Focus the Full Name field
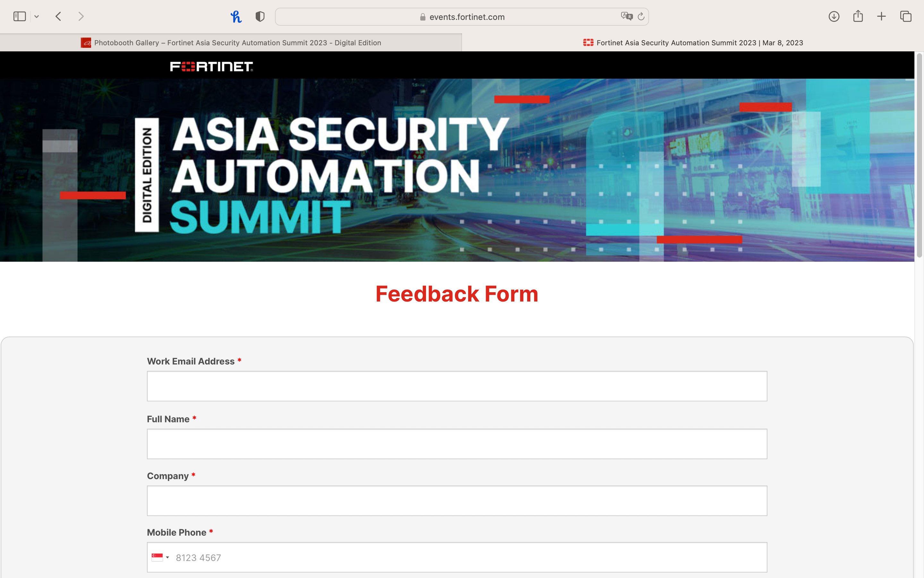 [457, 444]
